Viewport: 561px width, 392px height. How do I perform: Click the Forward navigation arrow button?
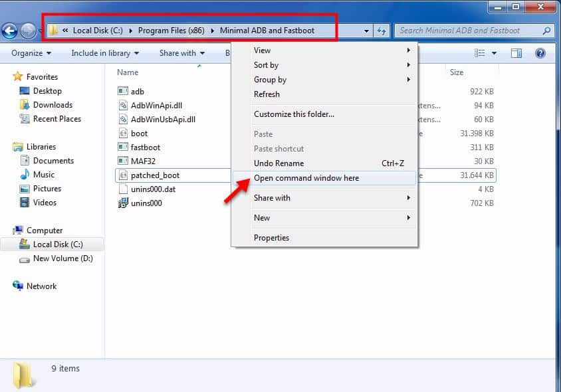(28, 31)
